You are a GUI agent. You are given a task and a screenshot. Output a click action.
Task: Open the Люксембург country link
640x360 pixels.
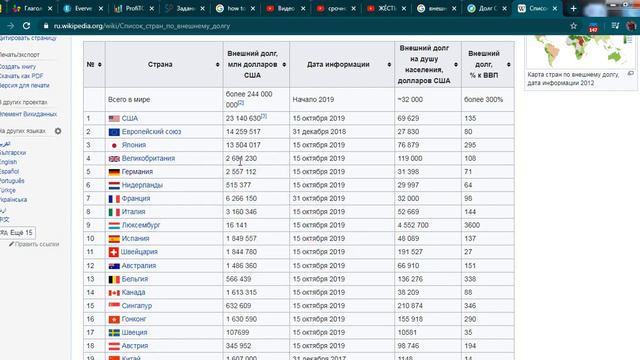click(141, 225)
